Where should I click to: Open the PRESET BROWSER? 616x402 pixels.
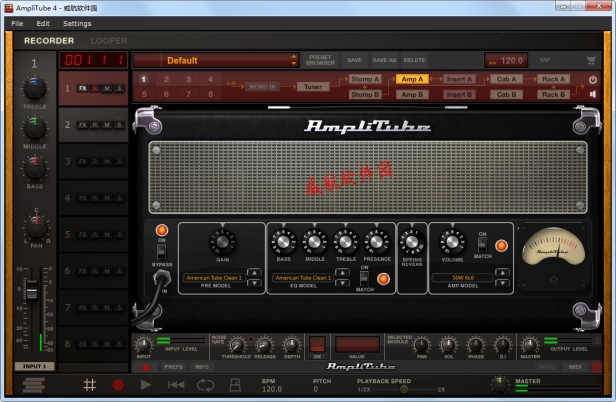[320, 60]
